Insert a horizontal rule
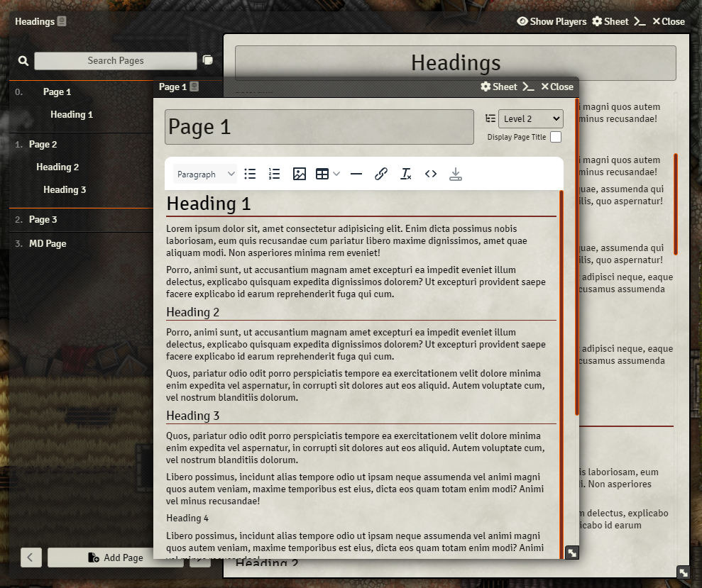Screen dimensions: 702x588 356,174
